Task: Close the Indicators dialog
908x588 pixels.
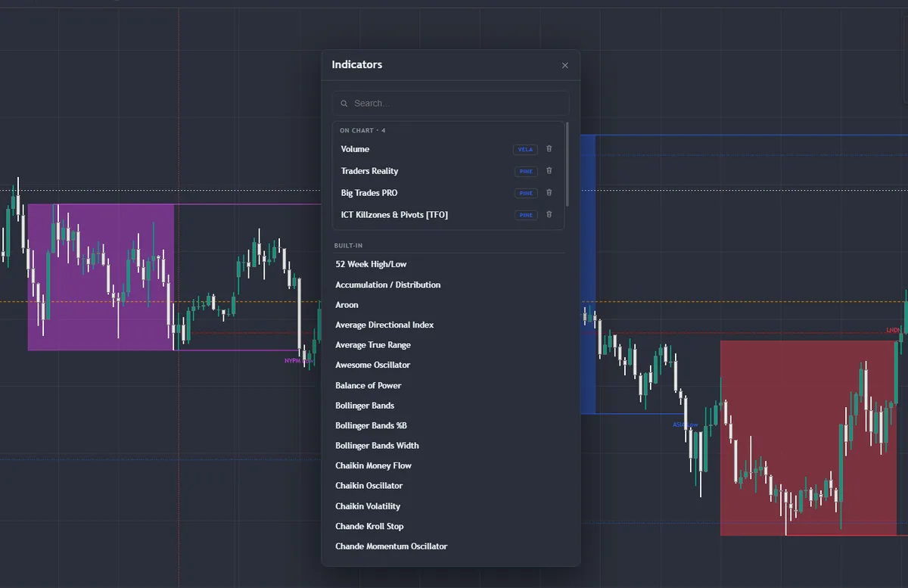Action: point(564,66)
